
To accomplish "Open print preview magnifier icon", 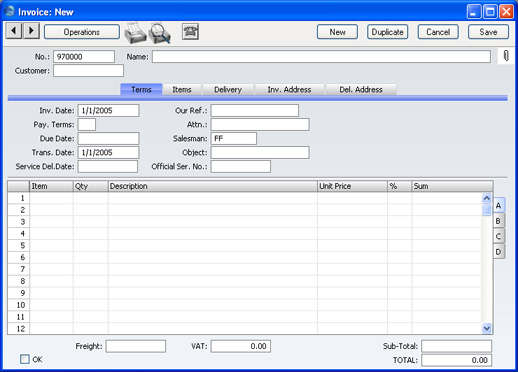I will (x=160, y=33).
